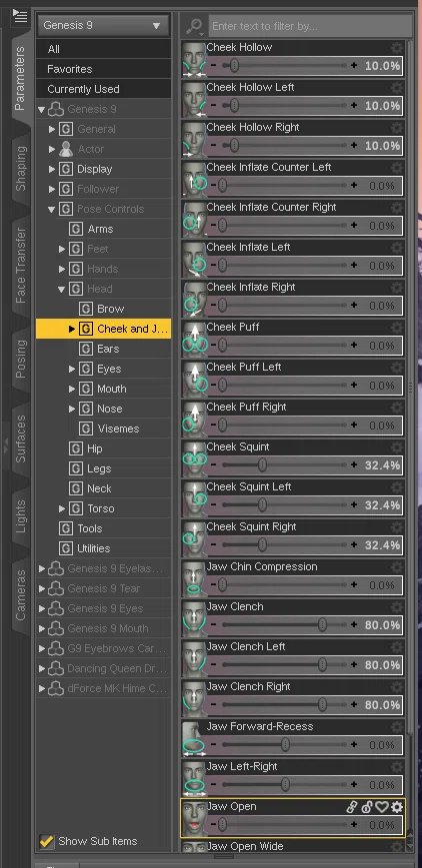Open the pane options menu icon
The image size is (422, 868).
(21, 15)
